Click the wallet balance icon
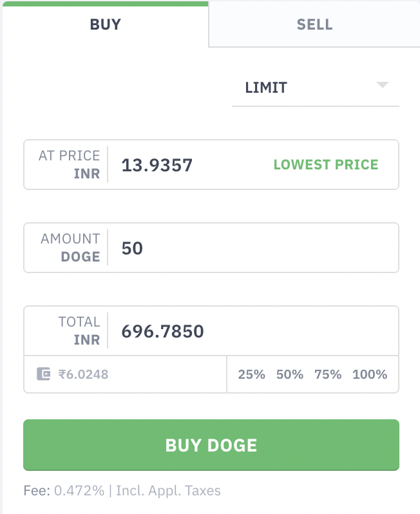 (44, 374)
